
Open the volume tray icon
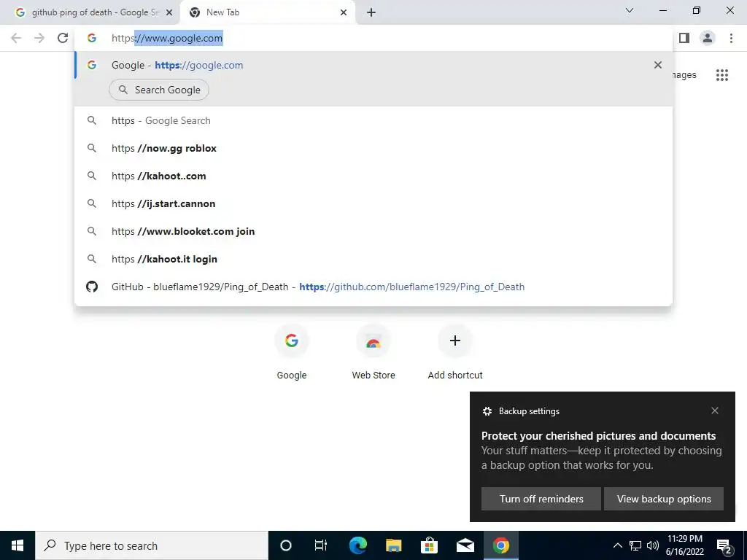(653, 545)
